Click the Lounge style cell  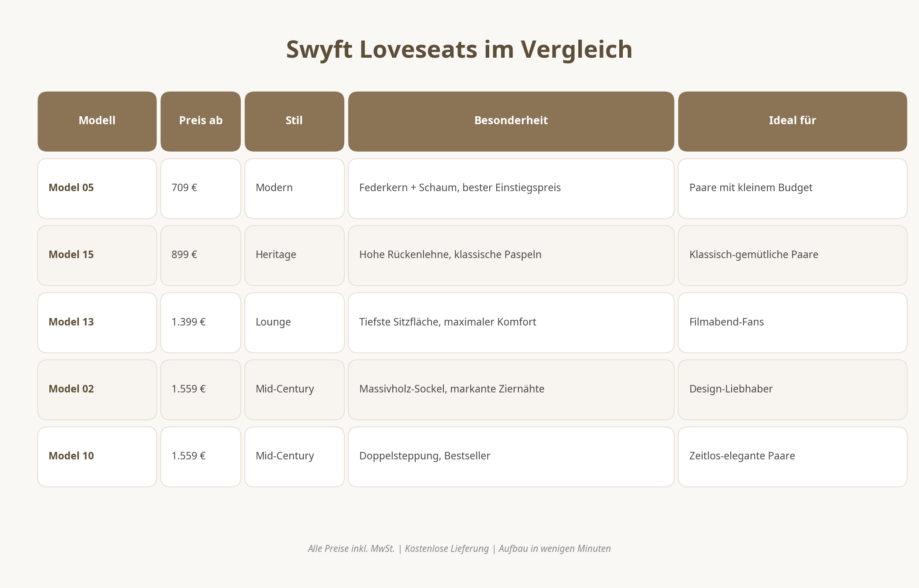click(x=294, y=322)
